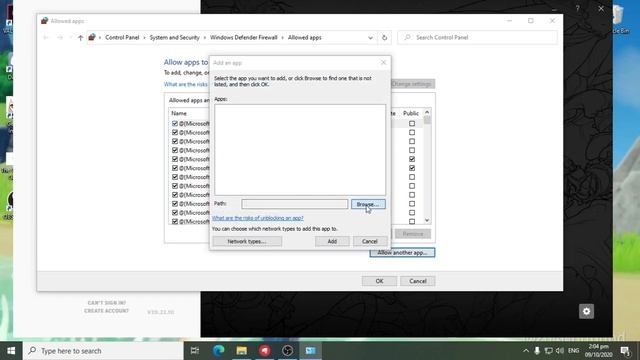Launch Microsoft Edge from the taskbar
Screen dimensions: 640x360
point(218,351)
